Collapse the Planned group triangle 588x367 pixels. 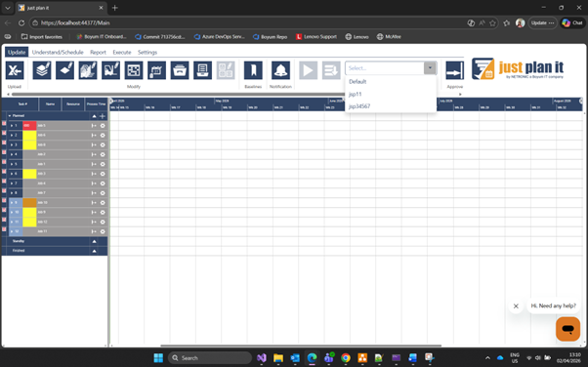point(10,116)
